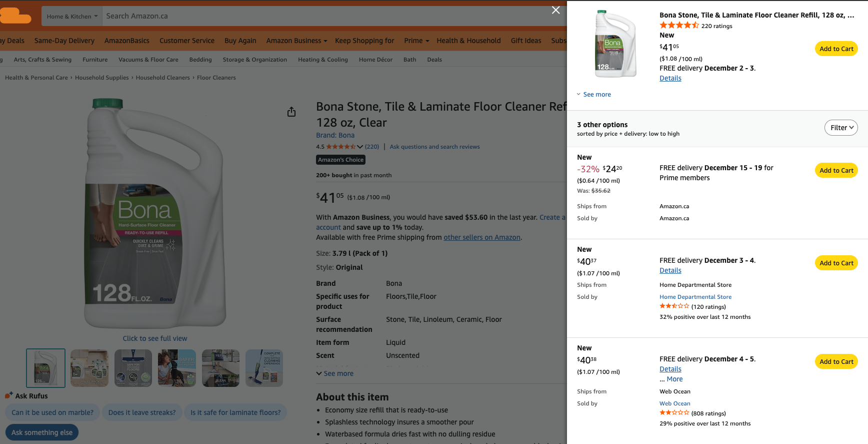Open the star rating popover chevron
This screenshot has width=868, height=444.
(x=360, y=147)
